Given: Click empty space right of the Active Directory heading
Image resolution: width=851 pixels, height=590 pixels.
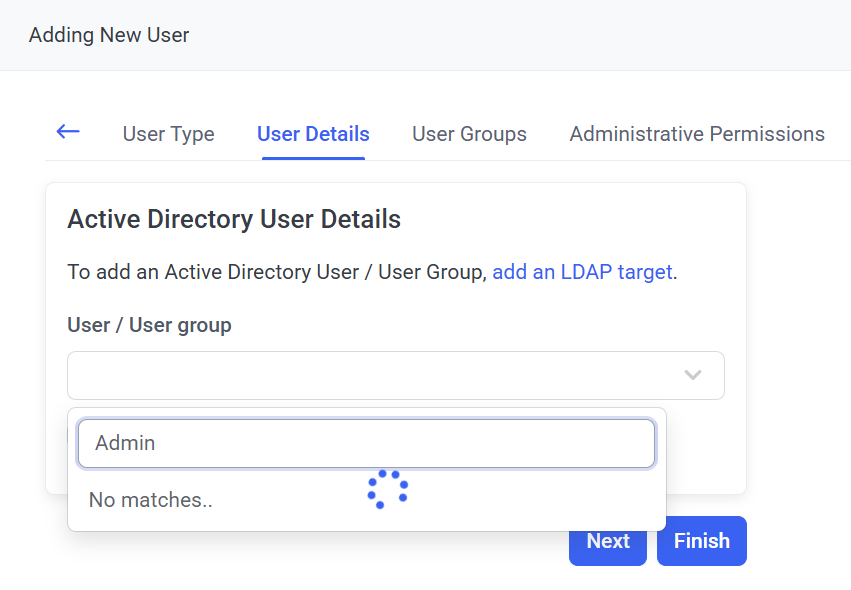Looking at the screenshot, I should pos(570,219).
